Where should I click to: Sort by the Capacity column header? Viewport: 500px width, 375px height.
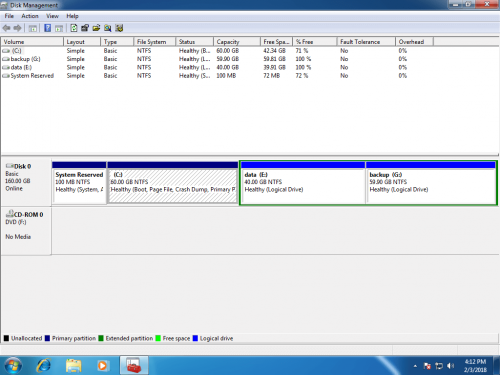[237, 42]
